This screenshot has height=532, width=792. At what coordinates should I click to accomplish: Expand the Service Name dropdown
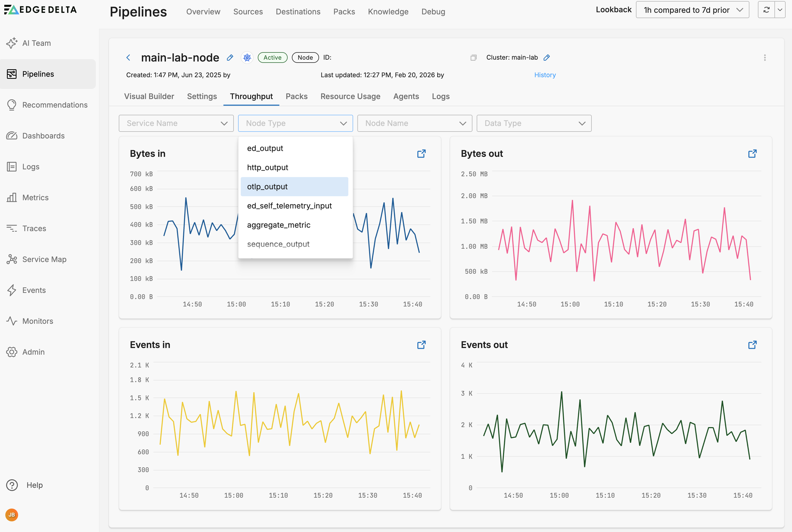tap(176, 123)
